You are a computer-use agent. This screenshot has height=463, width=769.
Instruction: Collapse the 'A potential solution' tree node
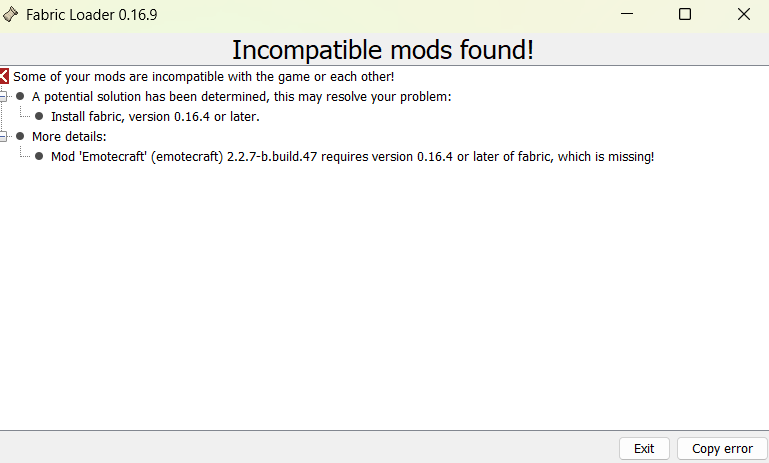point(3,97)
